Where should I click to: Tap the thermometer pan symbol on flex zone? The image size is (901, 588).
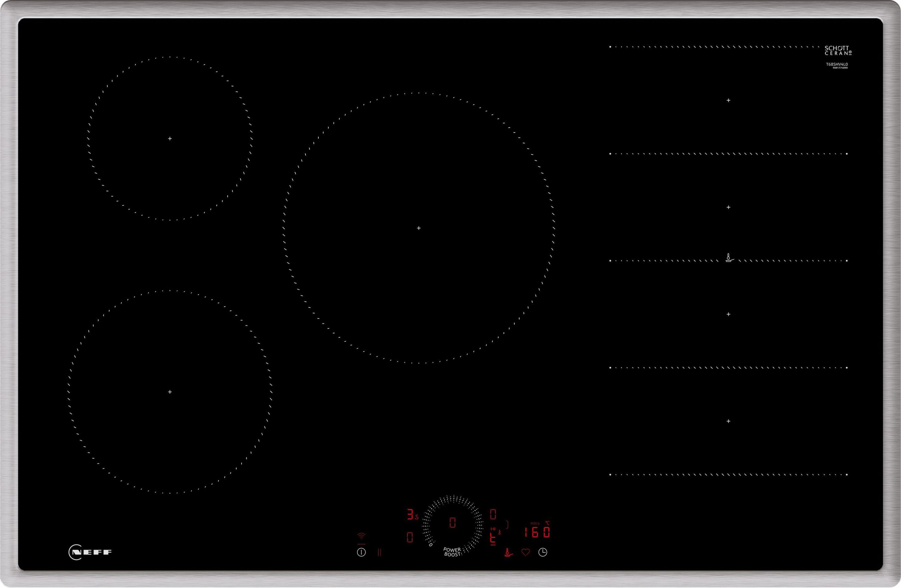coord(730,258)
